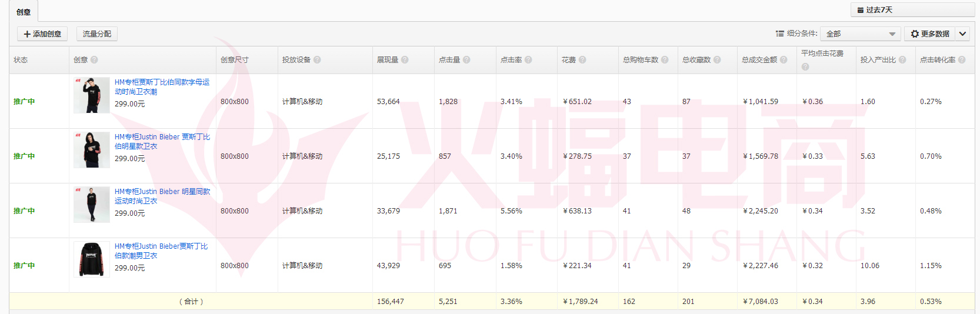The image size is (980, 314).
Task: Click help icon next to 总成交金额 header
Action: 784,60
